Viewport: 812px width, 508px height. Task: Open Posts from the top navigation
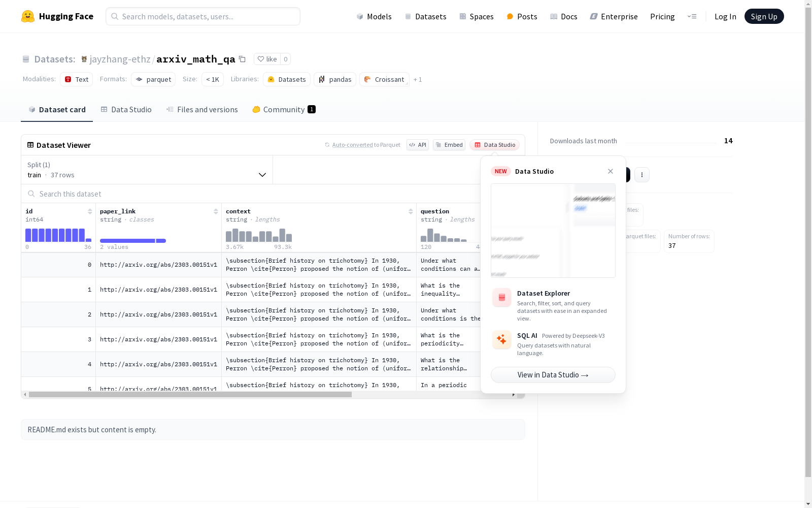coord(522,17)
